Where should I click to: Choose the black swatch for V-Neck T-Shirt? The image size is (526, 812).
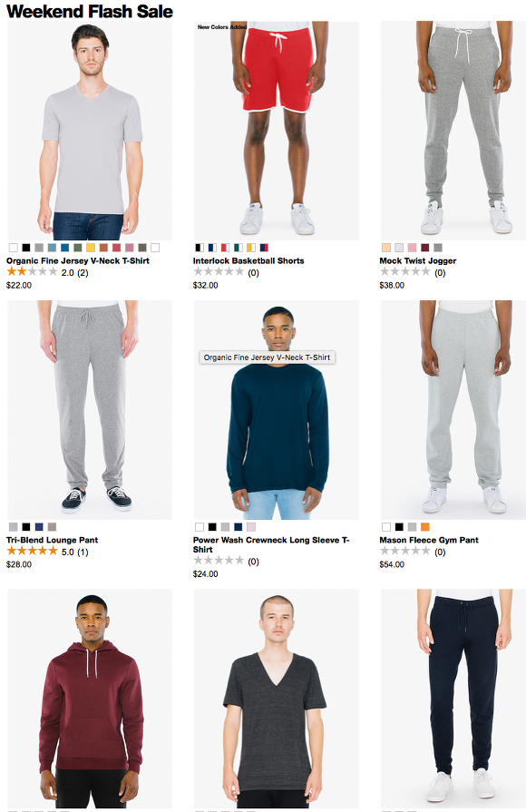click(x=26, y=248)
